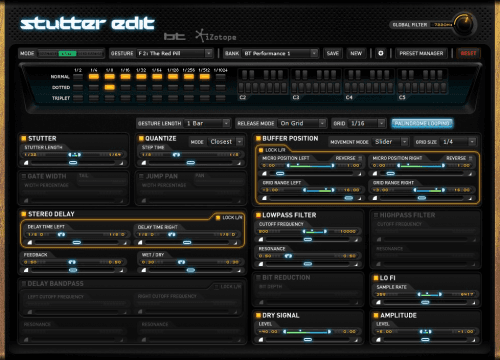
Task: Click right curve icon under Wet/Dry
Action: [x=239, y=270]
